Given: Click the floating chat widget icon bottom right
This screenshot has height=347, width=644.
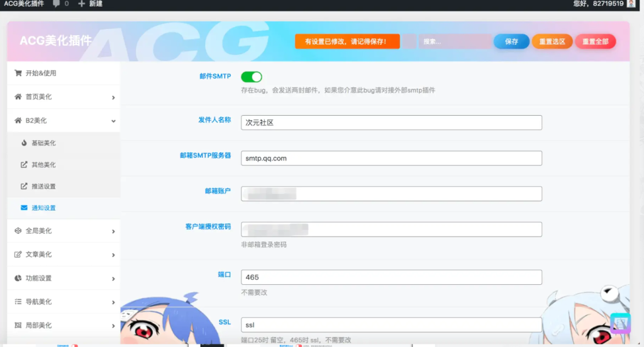Looking at the screenshot, I should pyautogui.click(x=620, y=322).
